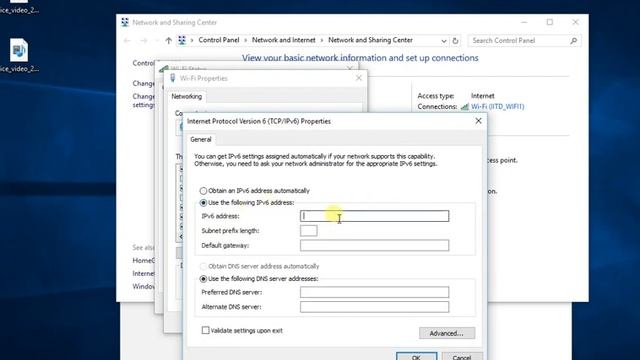Expand address bar history dropdown

[444, 41]
